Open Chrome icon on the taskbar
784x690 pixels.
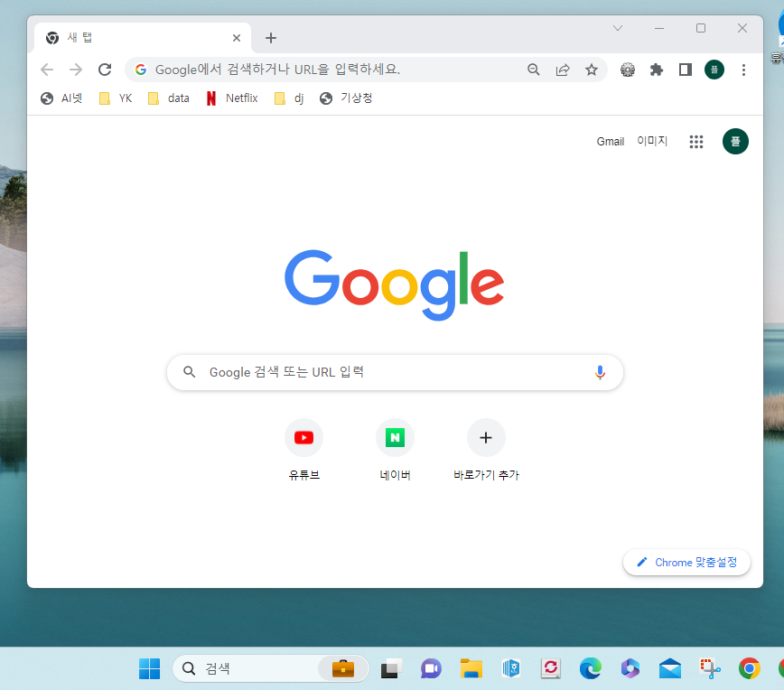point(750,668)
